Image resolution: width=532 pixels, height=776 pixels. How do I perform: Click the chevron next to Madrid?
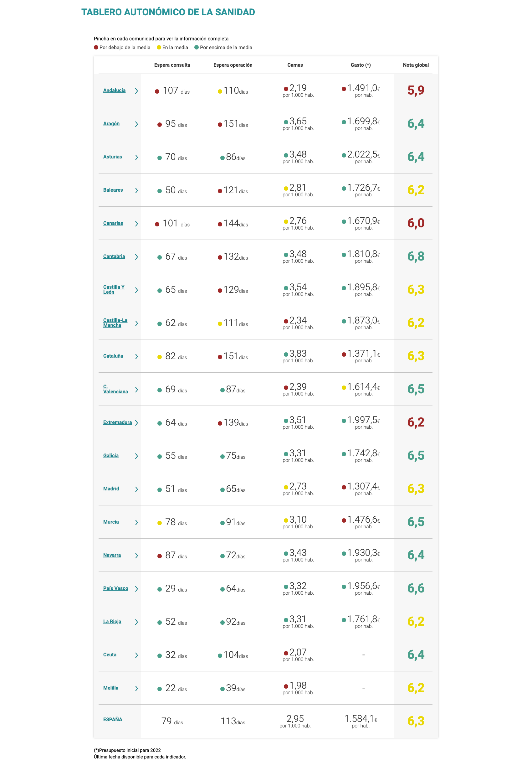tap(136, 489)
